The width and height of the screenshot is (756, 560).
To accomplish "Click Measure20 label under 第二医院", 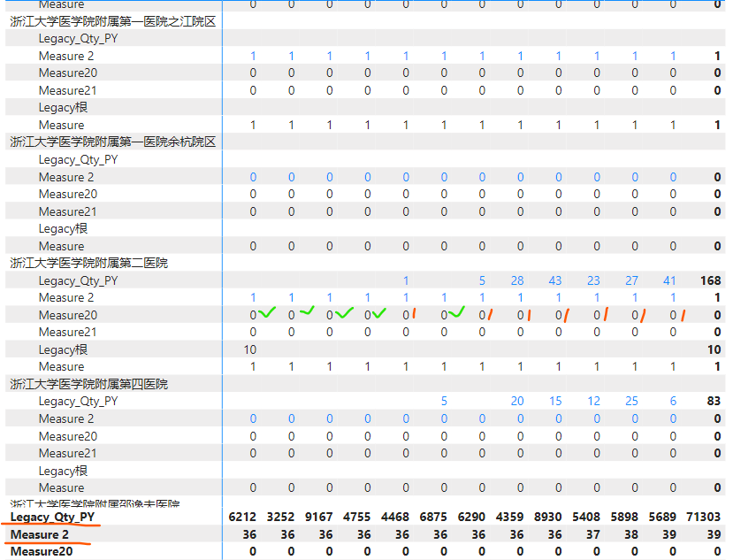I will tap(68, 315).
